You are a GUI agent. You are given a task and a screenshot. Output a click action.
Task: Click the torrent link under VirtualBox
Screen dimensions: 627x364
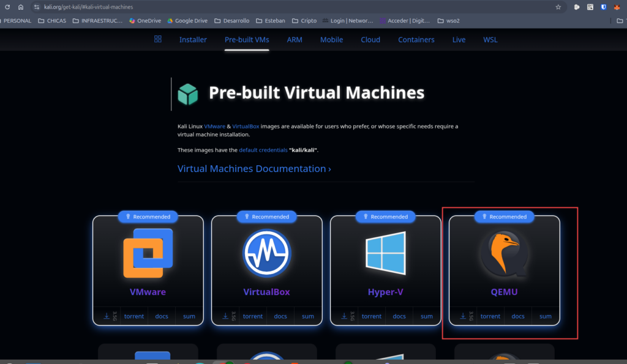point(253,316)
